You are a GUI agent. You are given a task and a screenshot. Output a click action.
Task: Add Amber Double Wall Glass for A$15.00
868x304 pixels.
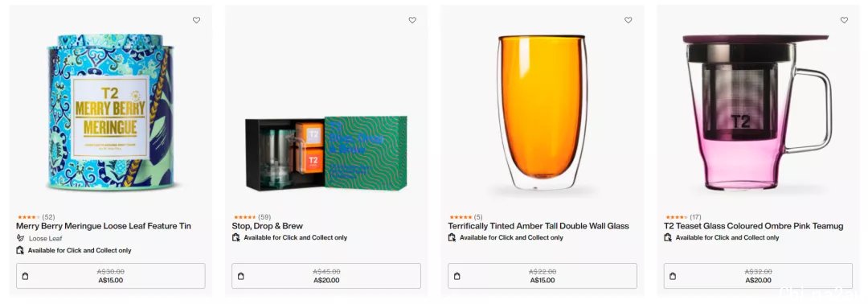coord(542,276)
